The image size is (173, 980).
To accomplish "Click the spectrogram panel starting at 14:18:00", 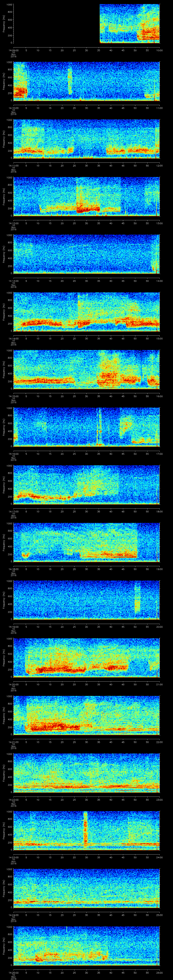I will pyautogui.click(x=86, y=543).
